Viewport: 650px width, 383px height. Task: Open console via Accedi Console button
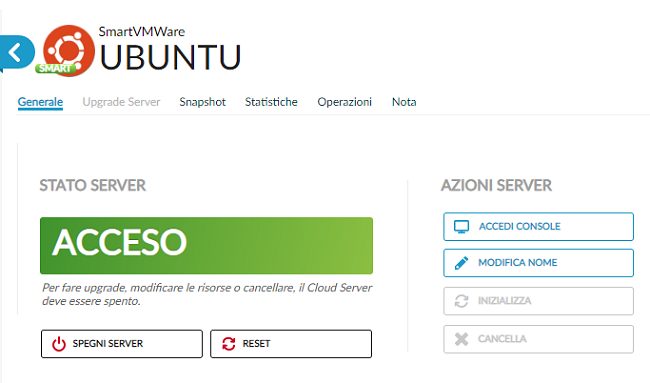pos(538,227)
